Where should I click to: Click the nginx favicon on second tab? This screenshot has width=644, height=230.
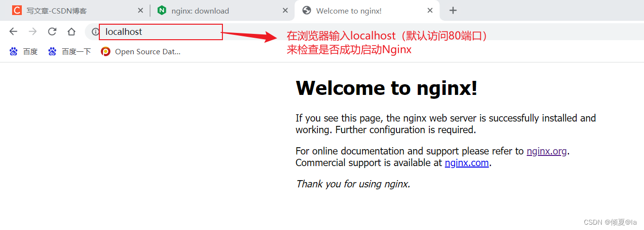coord(162,10)
